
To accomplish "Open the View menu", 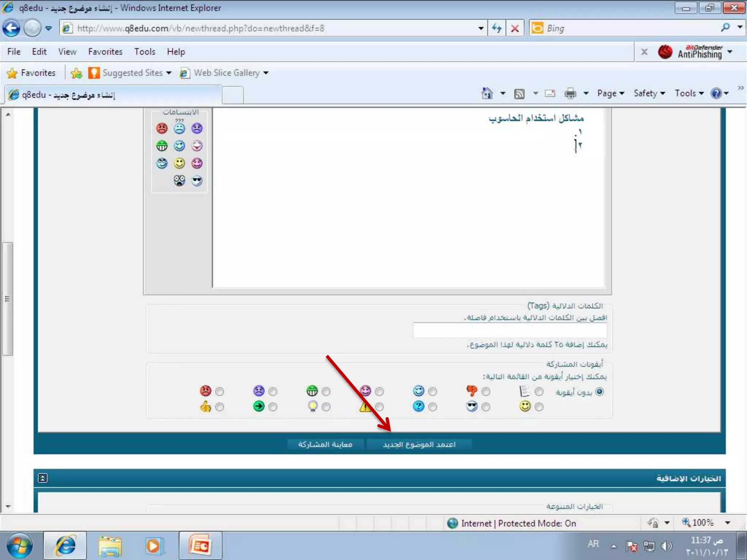I will click(67, 52).
